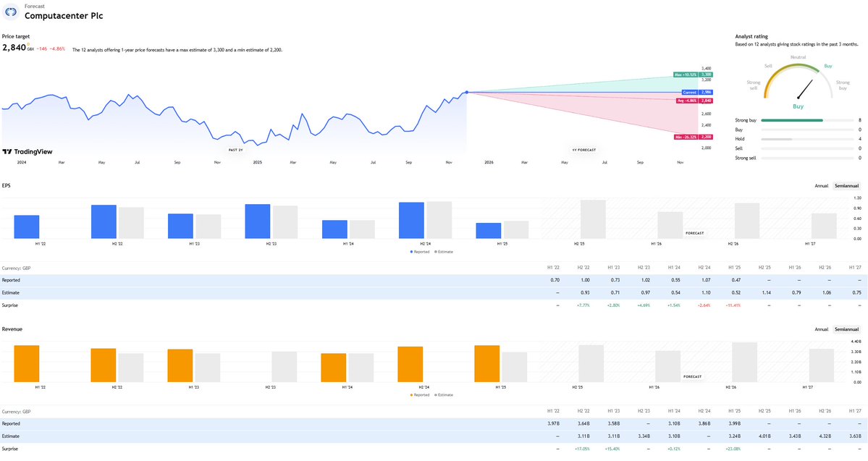Click the EPS reported bar for H1 '22
868x461 pixels.
point(27,227)
